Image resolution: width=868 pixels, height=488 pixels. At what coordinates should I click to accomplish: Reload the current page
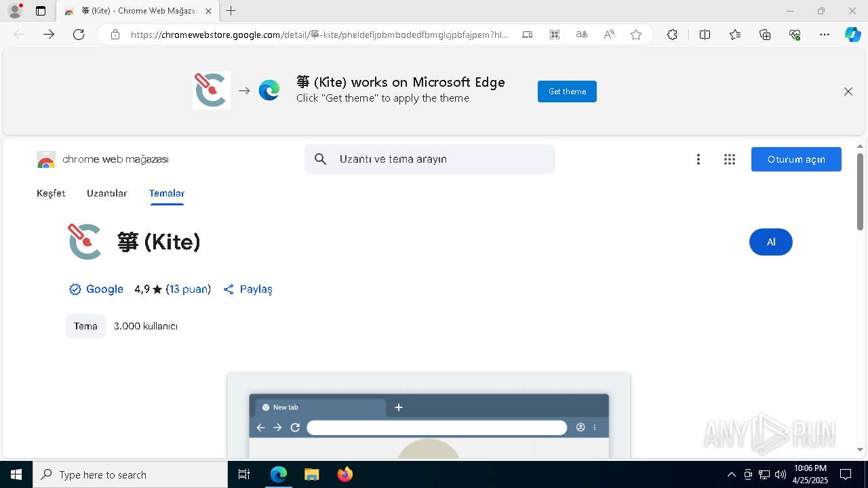(x=79, y=35)
